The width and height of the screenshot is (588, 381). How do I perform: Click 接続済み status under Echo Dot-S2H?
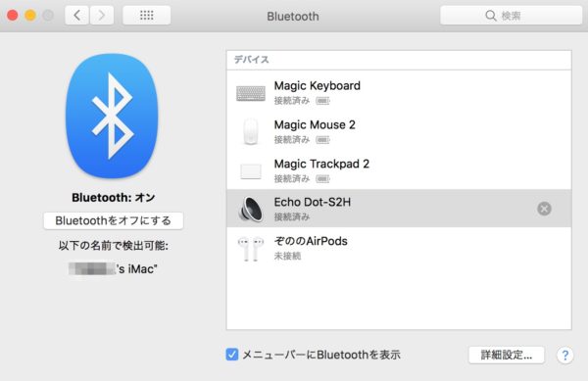click(x=292, y=216)
